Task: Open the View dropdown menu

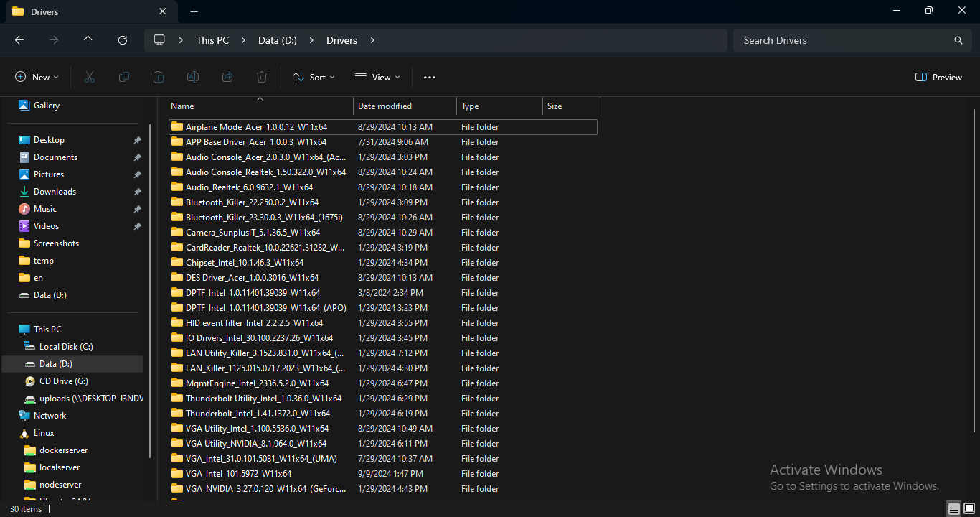Action: [x=377, y=77]
